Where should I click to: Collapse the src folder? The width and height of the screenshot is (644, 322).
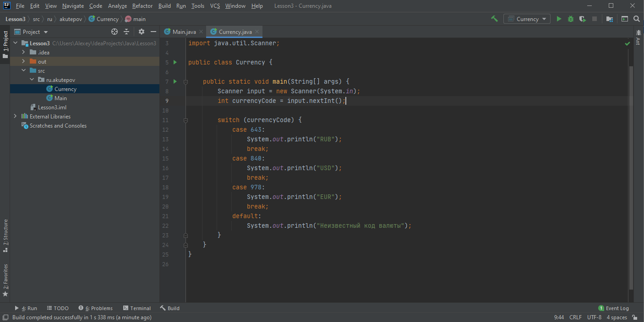point(23,70)
